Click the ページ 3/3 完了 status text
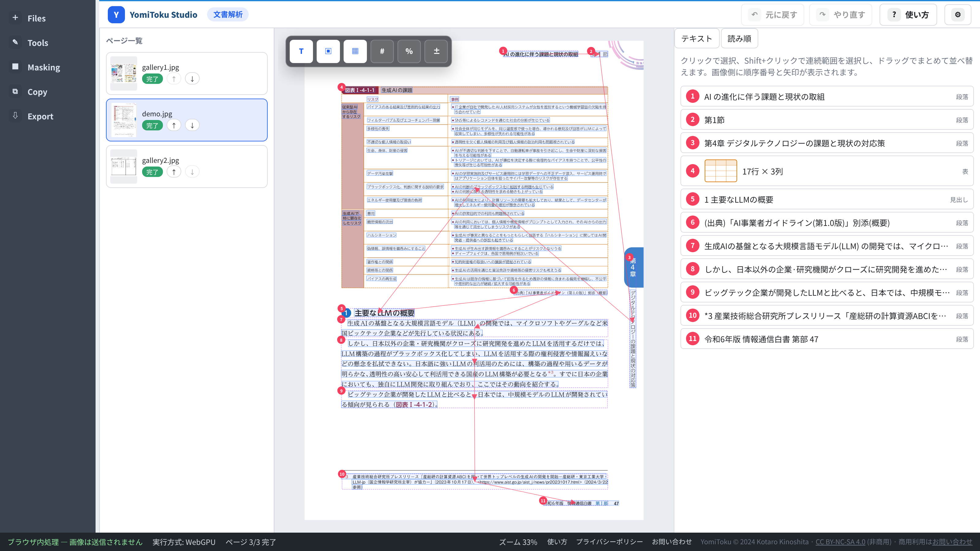Screen dimensions: 980x551 tap(251, 542)
